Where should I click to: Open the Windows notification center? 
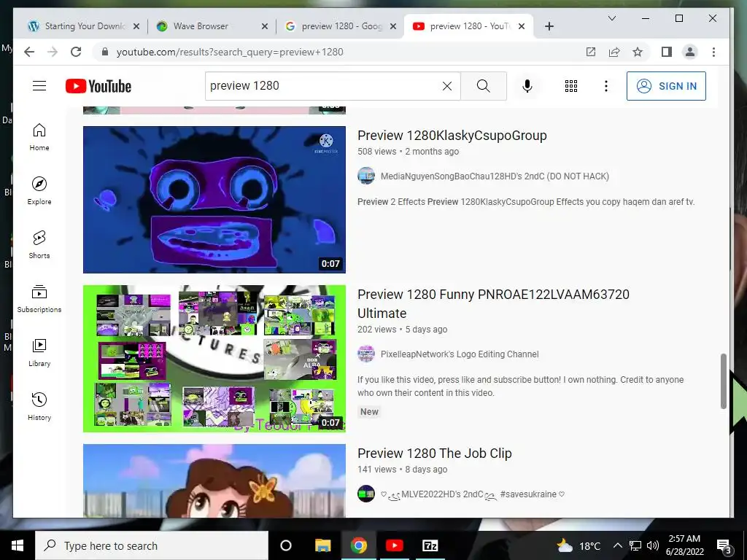(724, 546)
